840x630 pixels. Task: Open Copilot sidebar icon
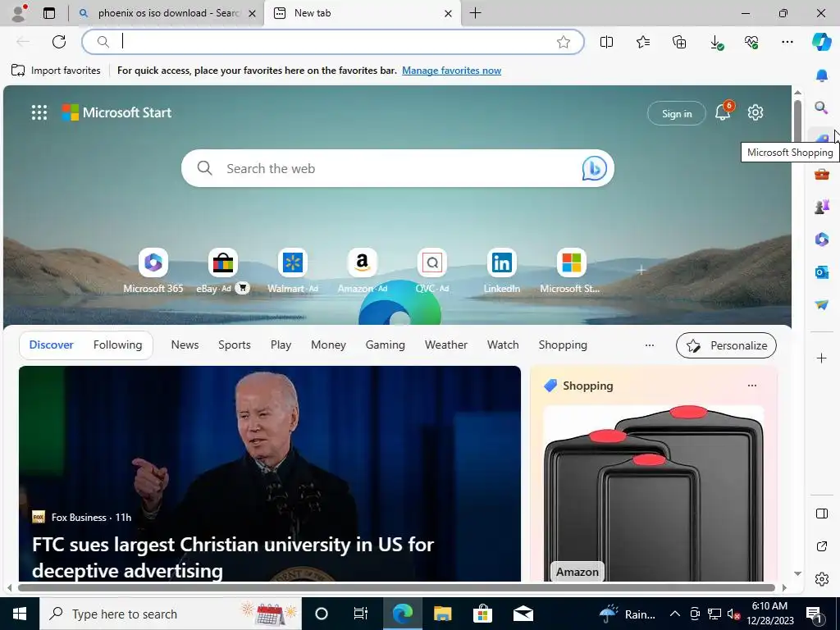(x=822, y=42)
